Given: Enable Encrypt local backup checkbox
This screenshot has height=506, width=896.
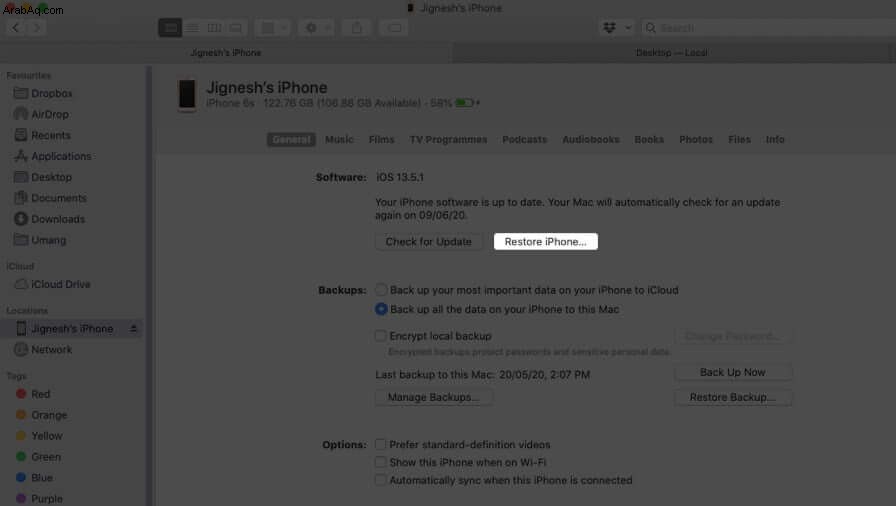Looking at the screenshot, I should point(381,336).
